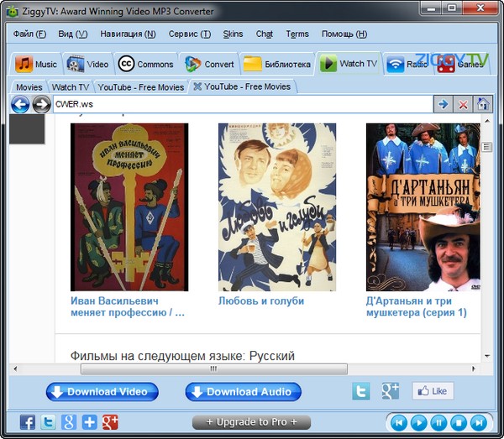Click the Twitter icon next to Like
The height and width of the screenshot is (439, 504).
point(361,391)
